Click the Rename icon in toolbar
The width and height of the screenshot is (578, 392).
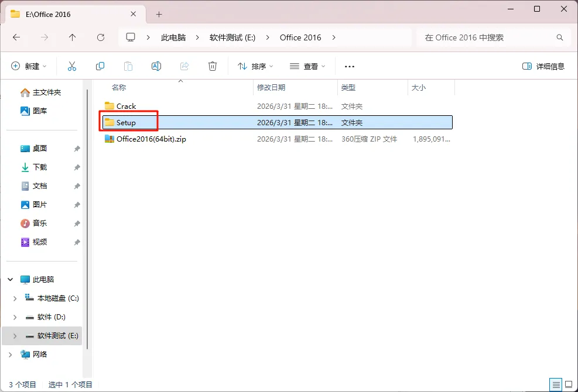[156, 66]
